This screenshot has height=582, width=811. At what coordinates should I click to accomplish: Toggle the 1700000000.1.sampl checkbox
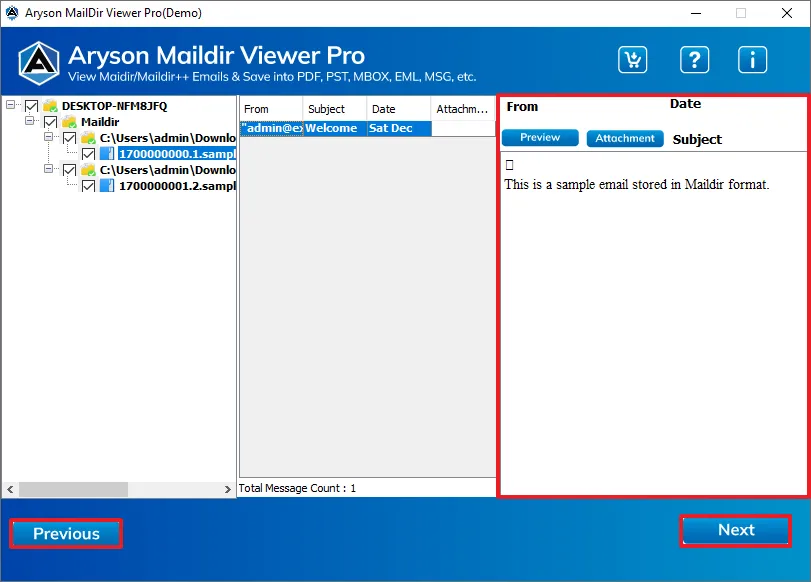[88, 154]
